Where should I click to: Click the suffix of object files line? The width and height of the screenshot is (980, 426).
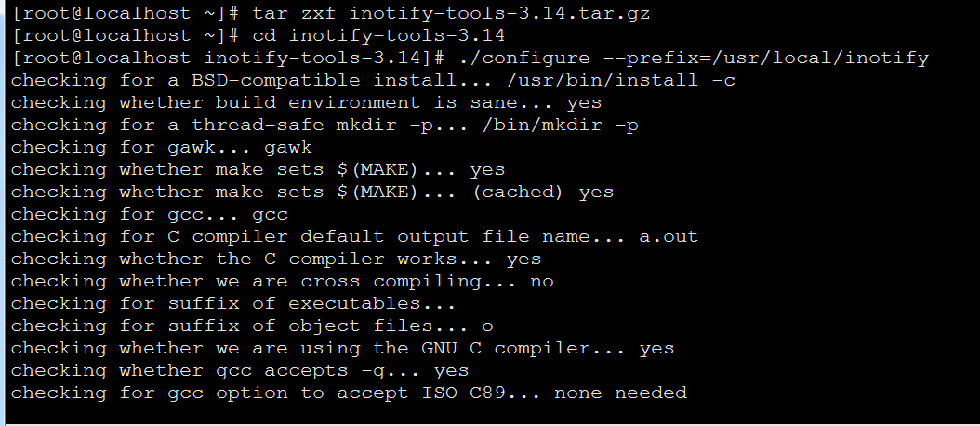tap(252, 326)
